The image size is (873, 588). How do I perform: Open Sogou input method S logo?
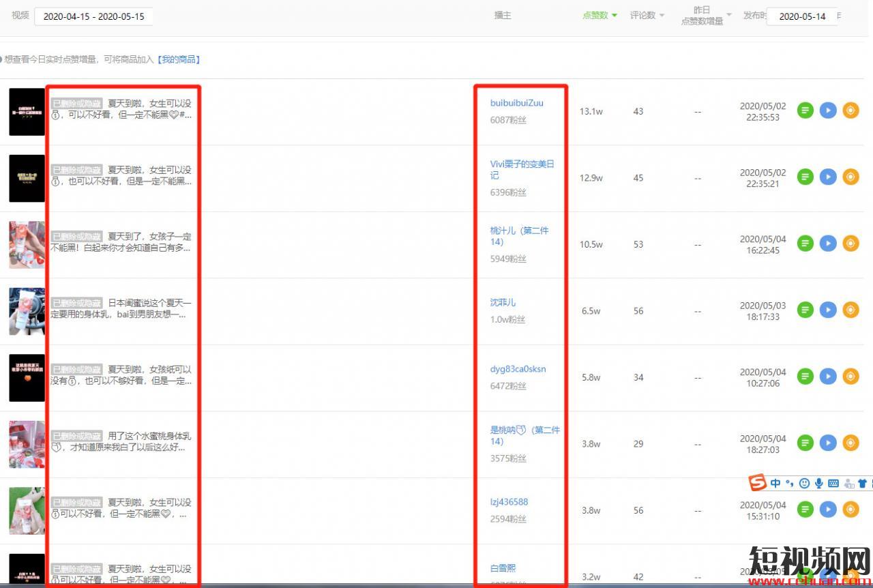coord(757,483)
